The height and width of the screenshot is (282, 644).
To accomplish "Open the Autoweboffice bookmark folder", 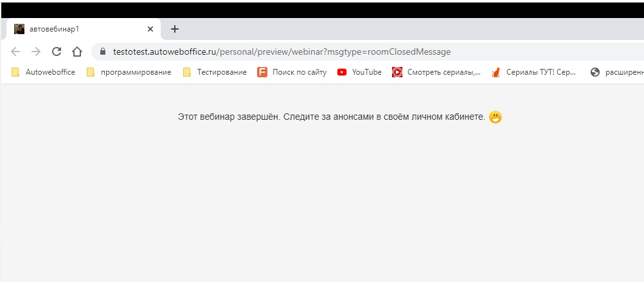I will (43, 72).
